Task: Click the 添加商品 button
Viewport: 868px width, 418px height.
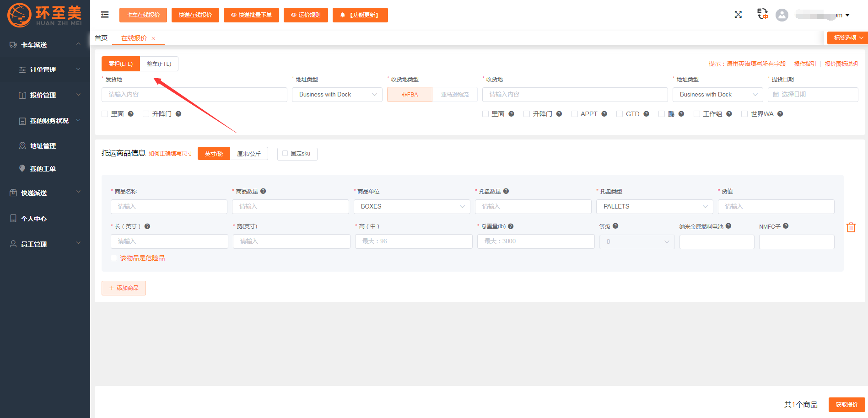Action: [x=124, y=288]
